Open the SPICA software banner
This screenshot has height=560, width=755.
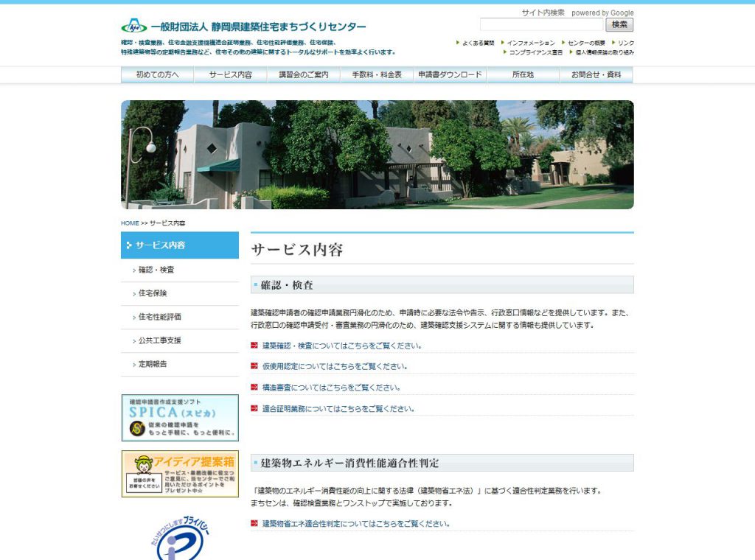(180, 418)
